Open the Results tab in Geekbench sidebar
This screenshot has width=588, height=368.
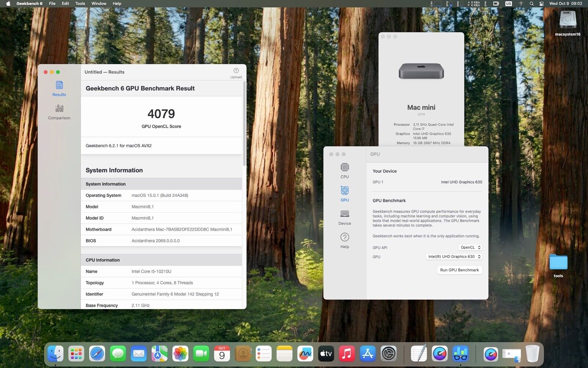59,89
